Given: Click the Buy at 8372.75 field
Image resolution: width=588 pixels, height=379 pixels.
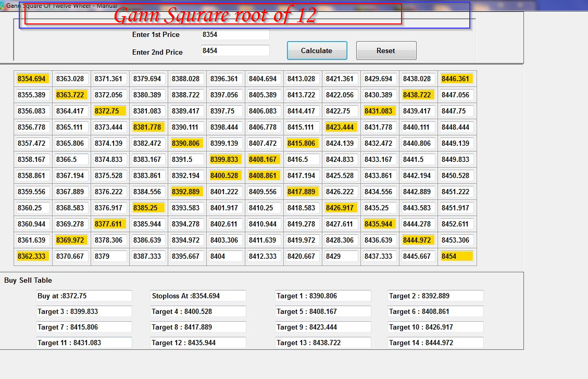Looking at the screenshot, I should point(84,296).
